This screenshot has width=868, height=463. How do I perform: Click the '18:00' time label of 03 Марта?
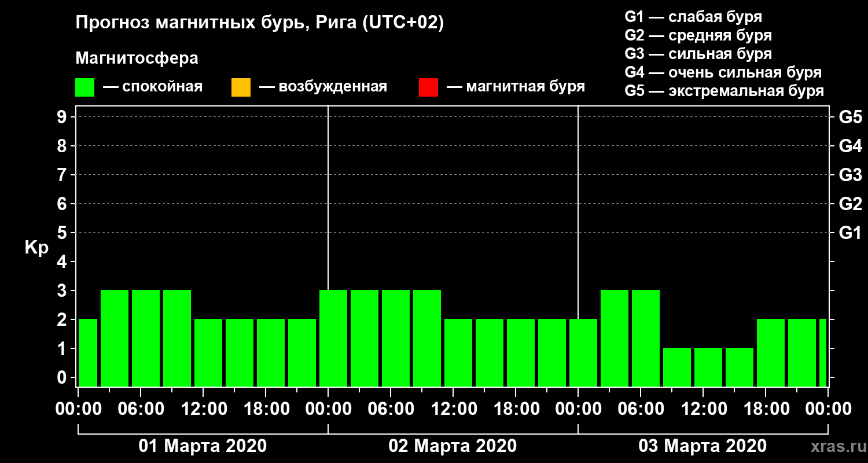tap(767, 409)
